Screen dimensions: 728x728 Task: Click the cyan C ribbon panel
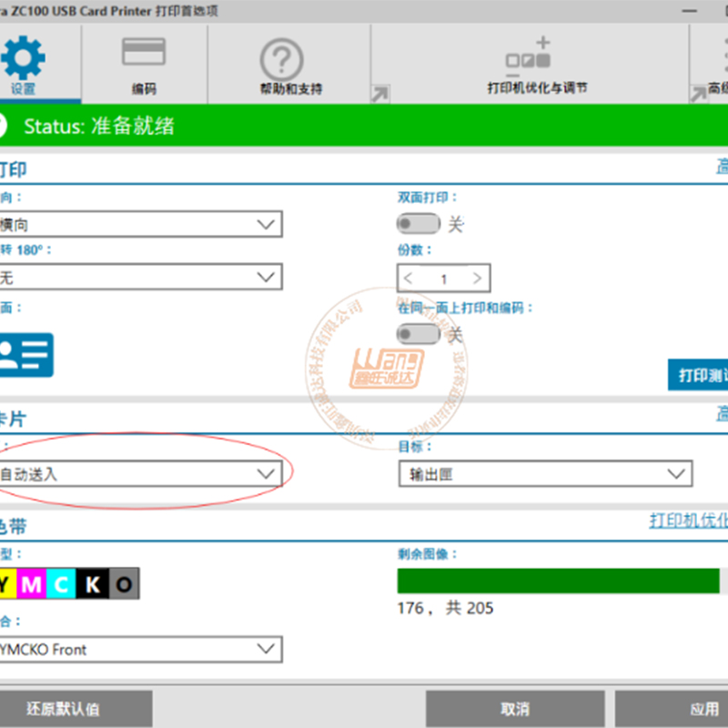(61, 584)
